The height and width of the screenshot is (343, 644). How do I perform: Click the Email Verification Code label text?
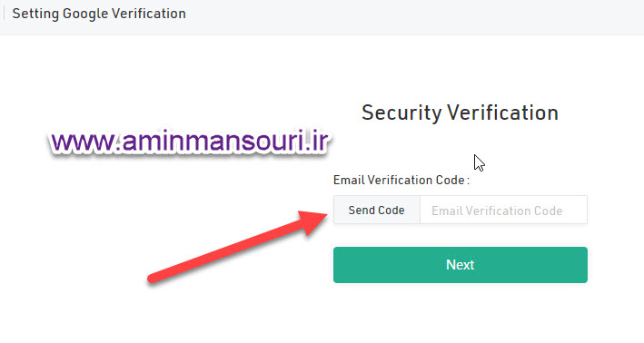click(401, 180)
